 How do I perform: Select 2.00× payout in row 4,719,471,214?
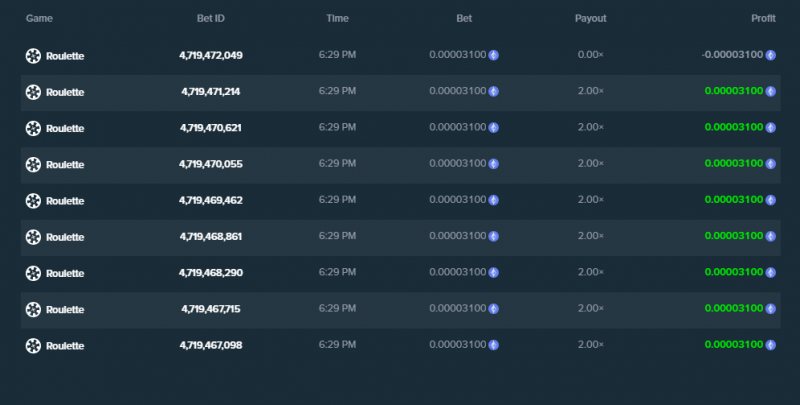(590, 91)
